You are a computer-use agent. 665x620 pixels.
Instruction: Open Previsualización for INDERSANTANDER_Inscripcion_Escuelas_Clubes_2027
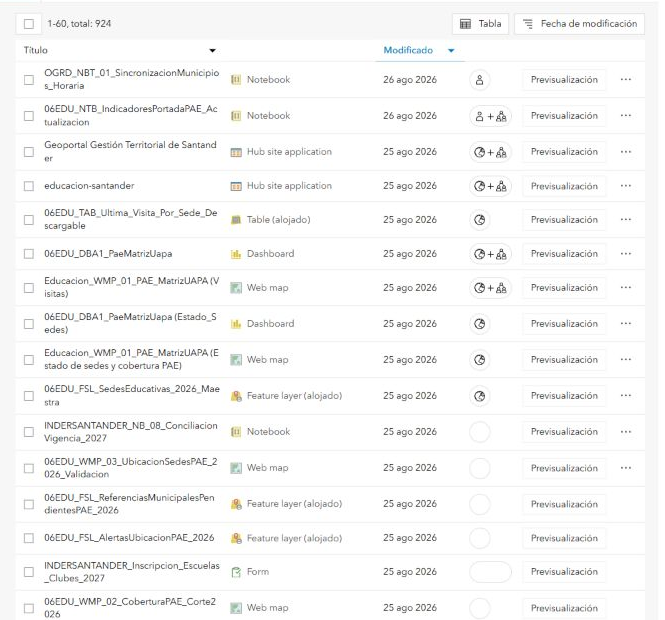click(x=564, y=572)
